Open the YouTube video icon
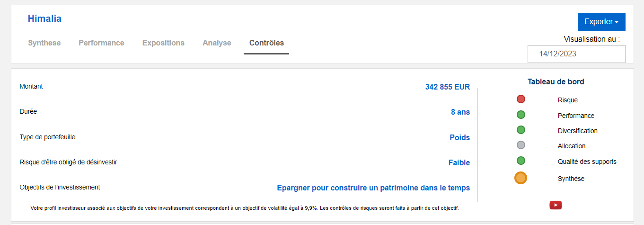Screen dimensions: 644x225 [x=556, y=205]
